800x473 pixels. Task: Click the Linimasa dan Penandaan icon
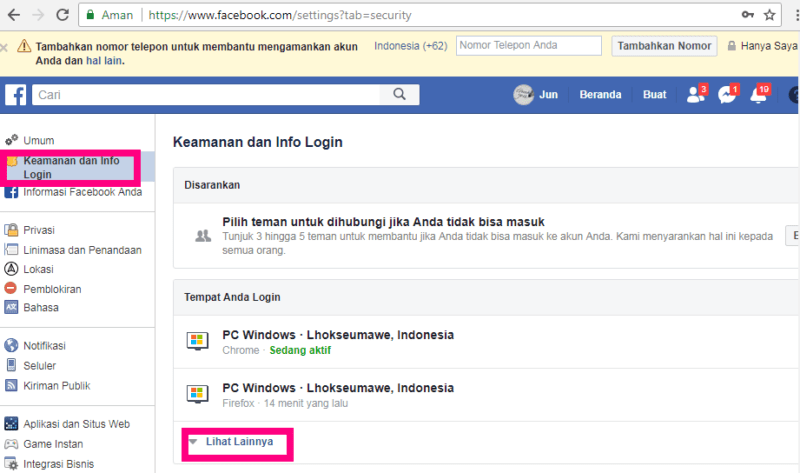point(11,250)
